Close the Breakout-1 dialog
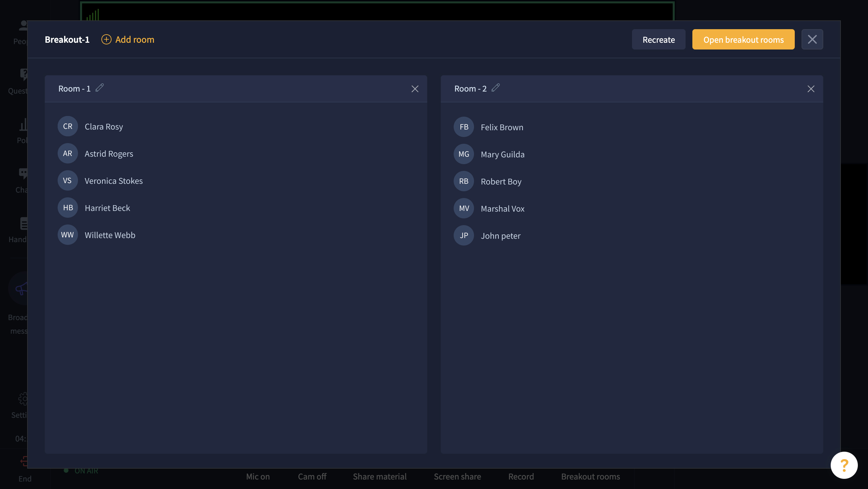868x489 pixels. 812,39
